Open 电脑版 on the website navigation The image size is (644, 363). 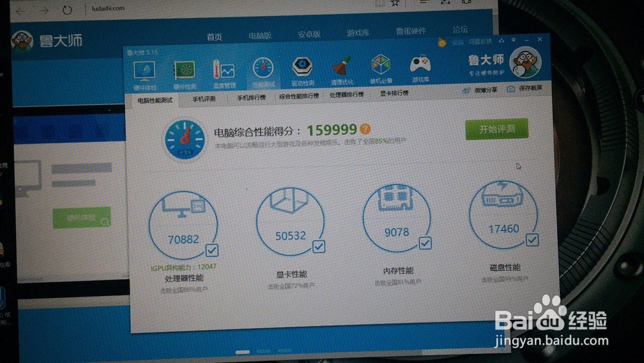(x=260, y=35)
